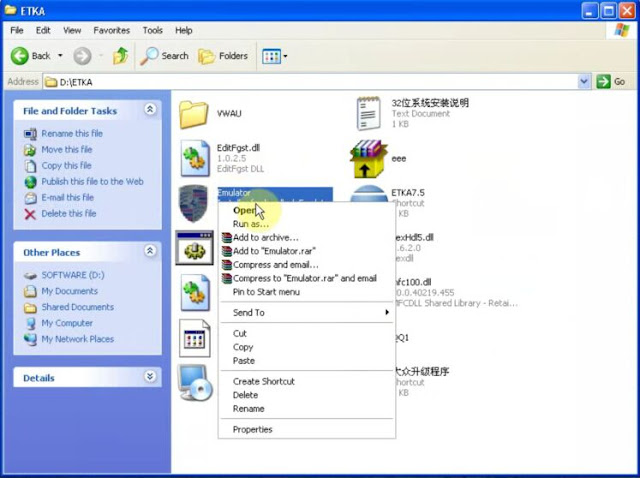Select the VWAU folder icon

193,114
